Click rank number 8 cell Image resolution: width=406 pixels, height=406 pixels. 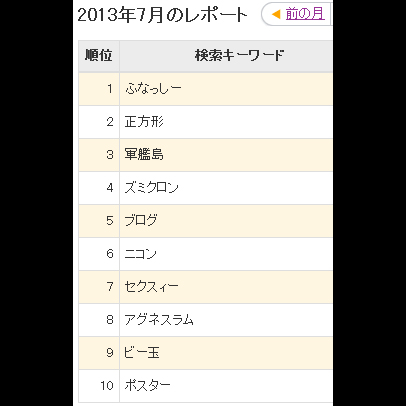(99, 320)
